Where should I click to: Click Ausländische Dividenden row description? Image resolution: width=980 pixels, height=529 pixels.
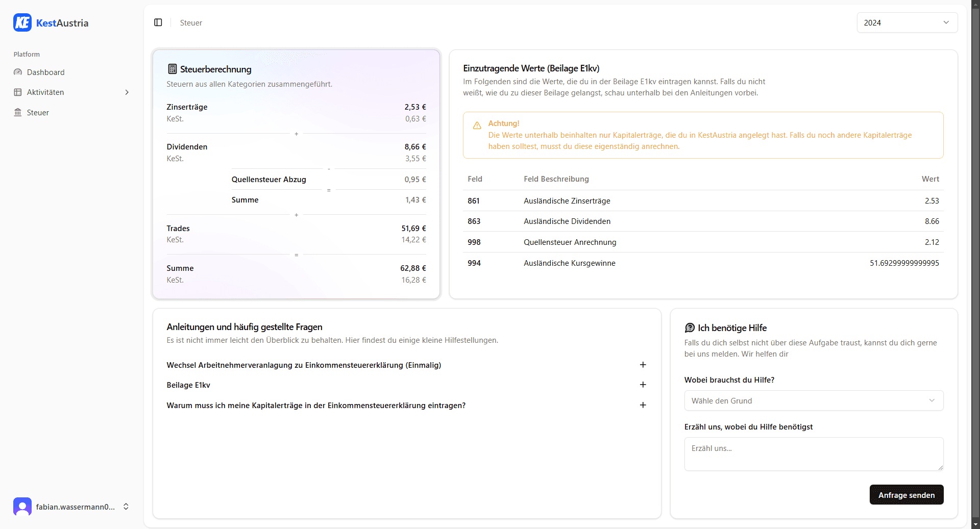point(567,221)
